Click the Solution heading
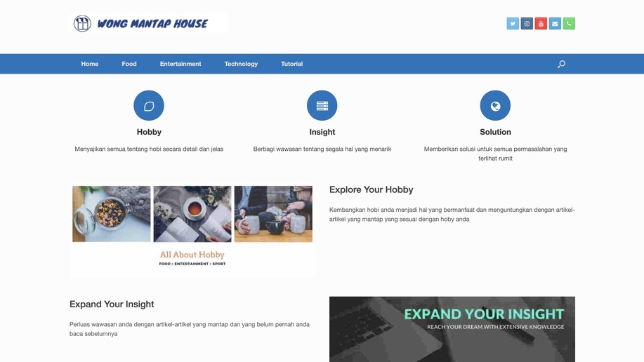 point(495,132)
